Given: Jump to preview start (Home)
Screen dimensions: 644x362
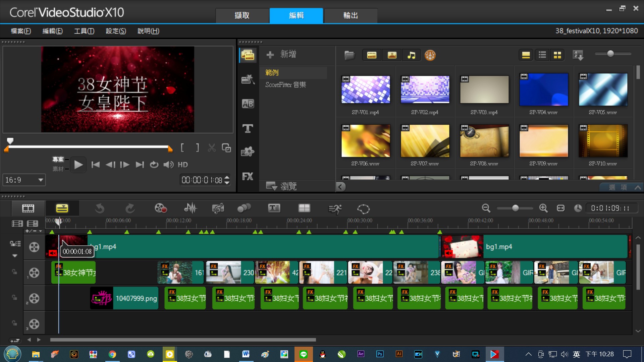Looking at the screenshot, I should coord(95,165).
